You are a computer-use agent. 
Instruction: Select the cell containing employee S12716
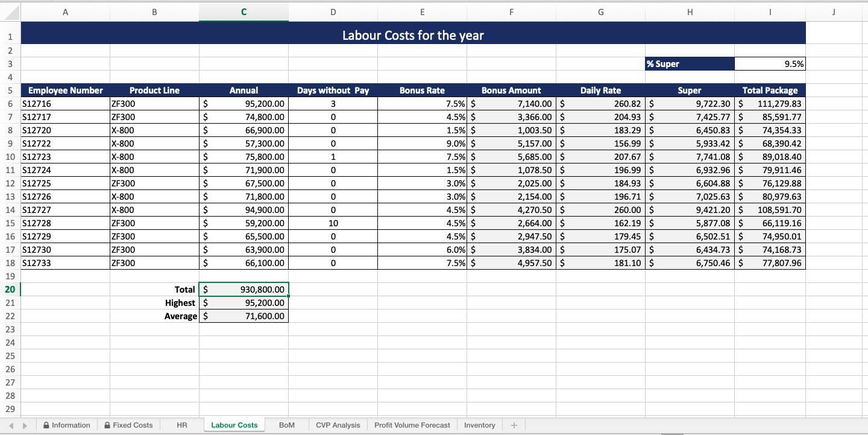click(65, 103)
